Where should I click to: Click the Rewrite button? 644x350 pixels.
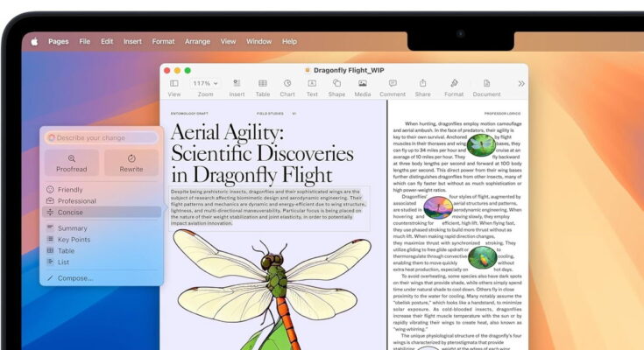click(x=131, y=163)
